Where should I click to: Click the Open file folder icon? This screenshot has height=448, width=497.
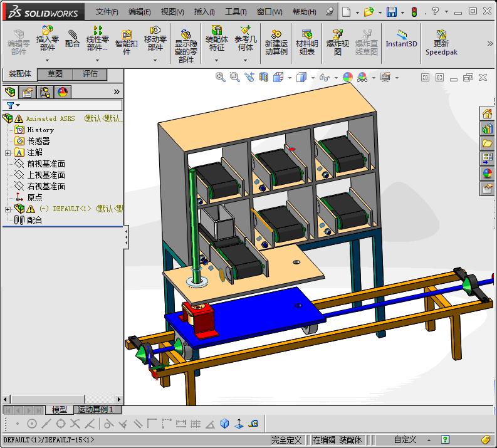[369, 12]
